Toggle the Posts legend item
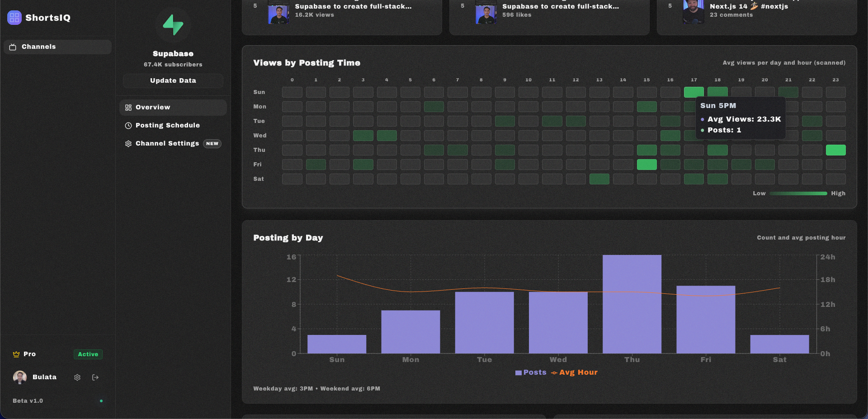Screen dimensions: 868x419 pos(531,372)
